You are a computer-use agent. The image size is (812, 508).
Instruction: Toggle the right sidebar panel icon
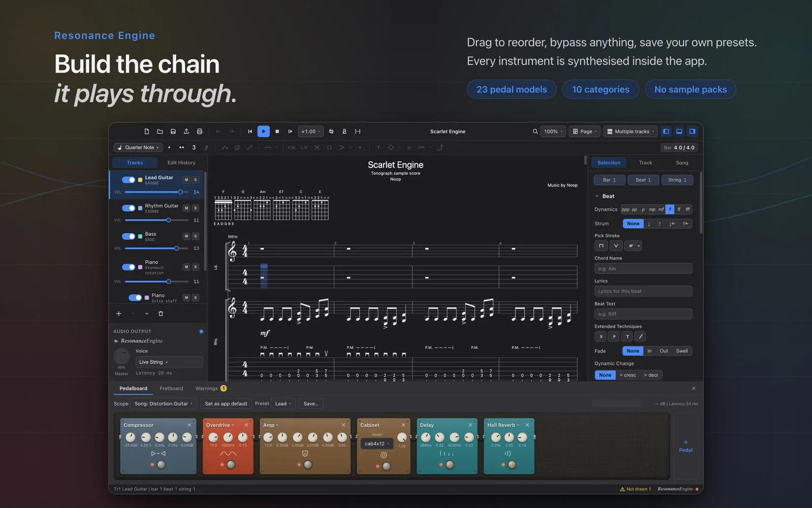pyautogui.click(x=692, y=132)
